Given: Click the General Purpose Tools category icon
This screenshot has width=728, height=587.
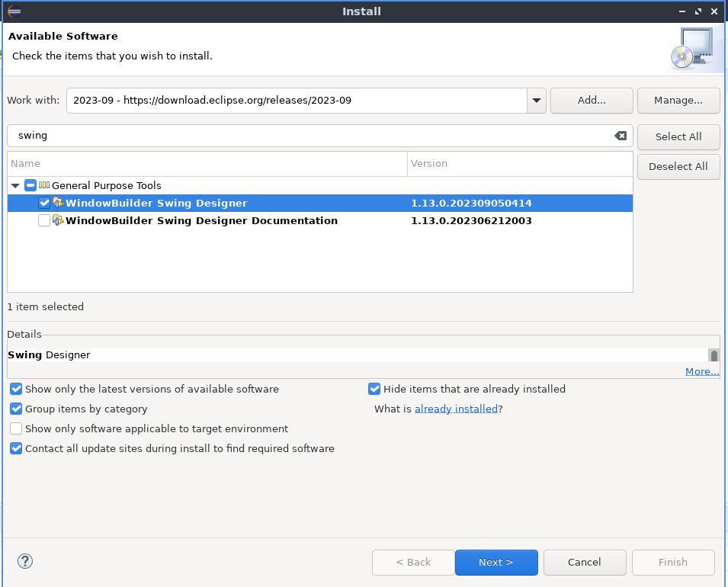Looking at the screenshot, I should point(44,185).
